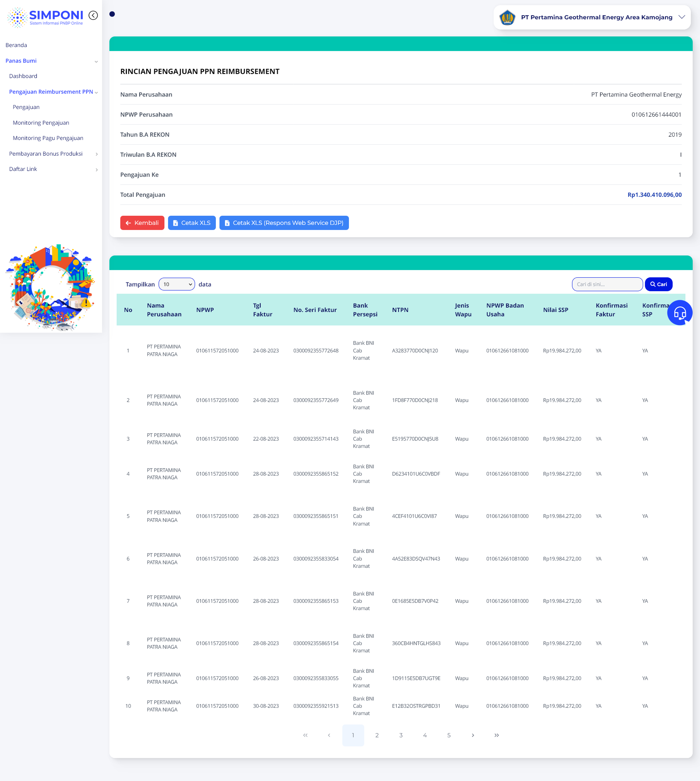Open Dashboard in the sidebar
700x781 pixels.
[23, 76]
